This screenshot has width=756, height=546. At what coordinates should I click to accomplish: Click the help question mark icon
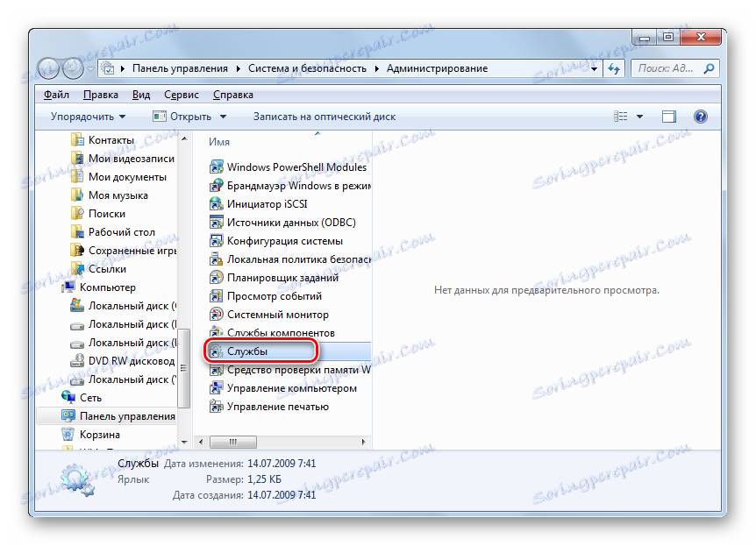pos(700,117)
